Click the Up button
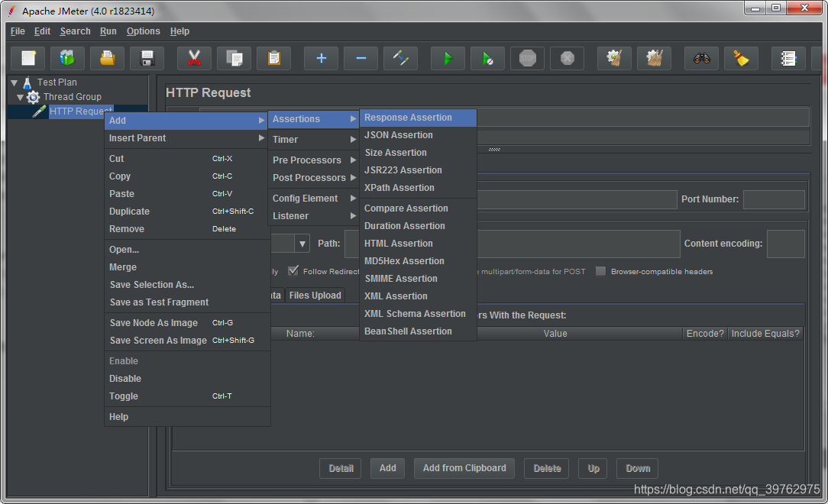Viewport: 828px width, 504px height. point(593,468)
